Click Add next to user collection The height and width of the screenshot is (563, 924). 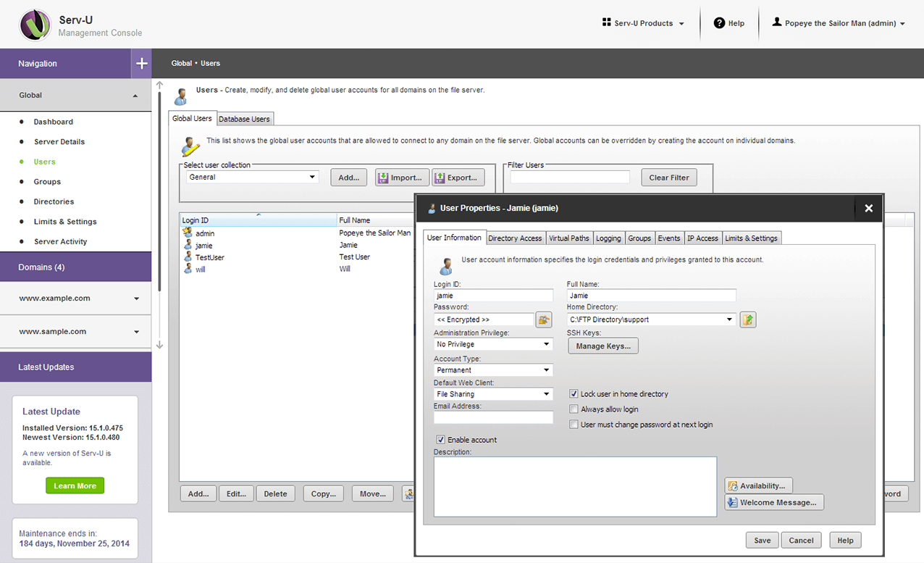[x=349, y=178]
